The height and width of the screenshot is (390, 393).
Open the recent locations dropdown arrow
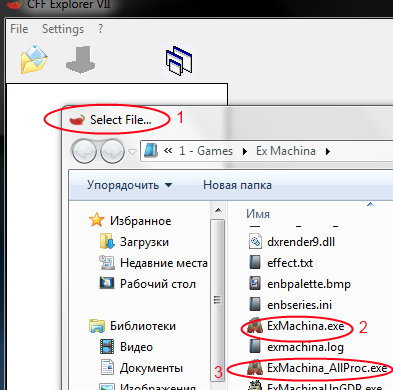click(132, 152)
